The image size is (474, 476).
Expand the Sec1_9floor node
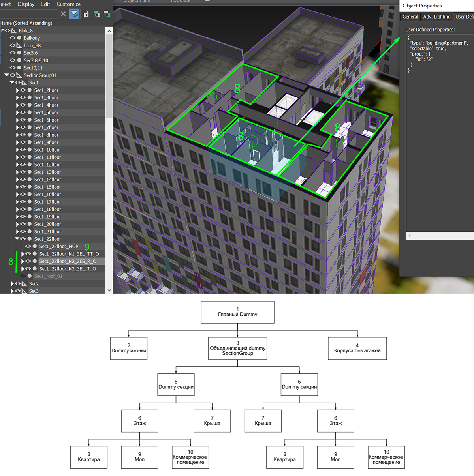pos(17,142)
